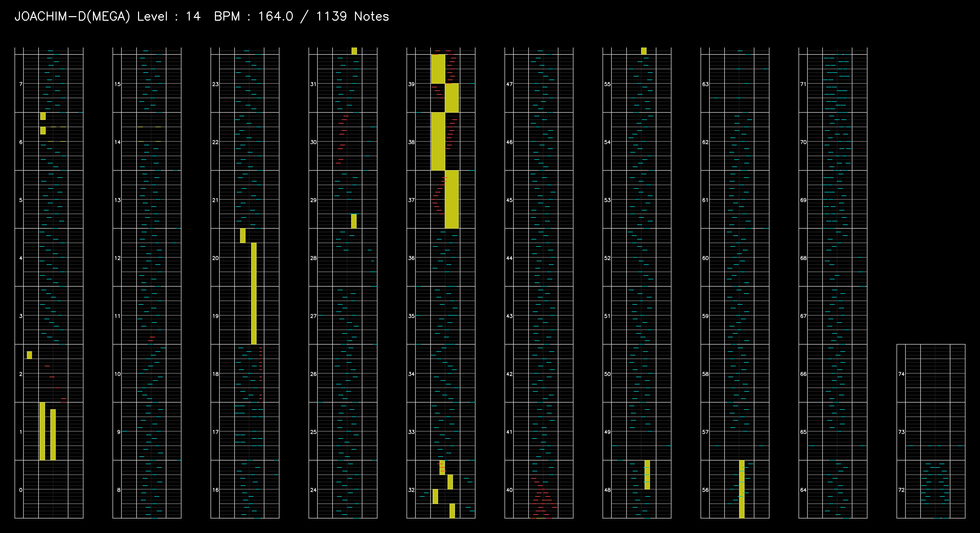Select measure number 52 label
Viewport: 980px width, 533px height.
pos(607,258)
